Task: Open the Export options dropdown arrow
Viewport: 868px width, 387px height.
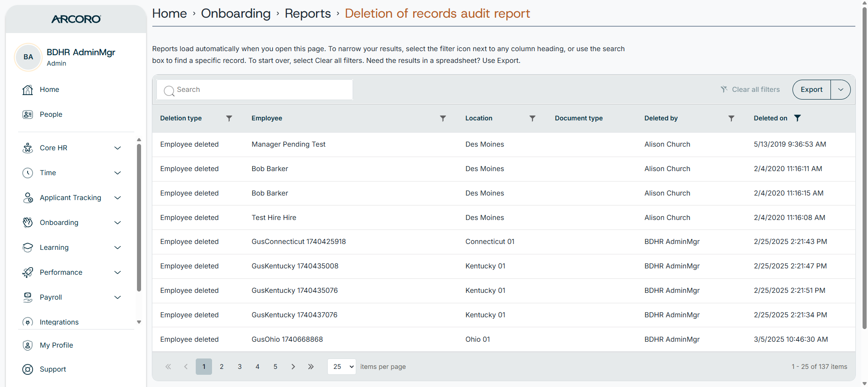Action: tap(840, 90)
